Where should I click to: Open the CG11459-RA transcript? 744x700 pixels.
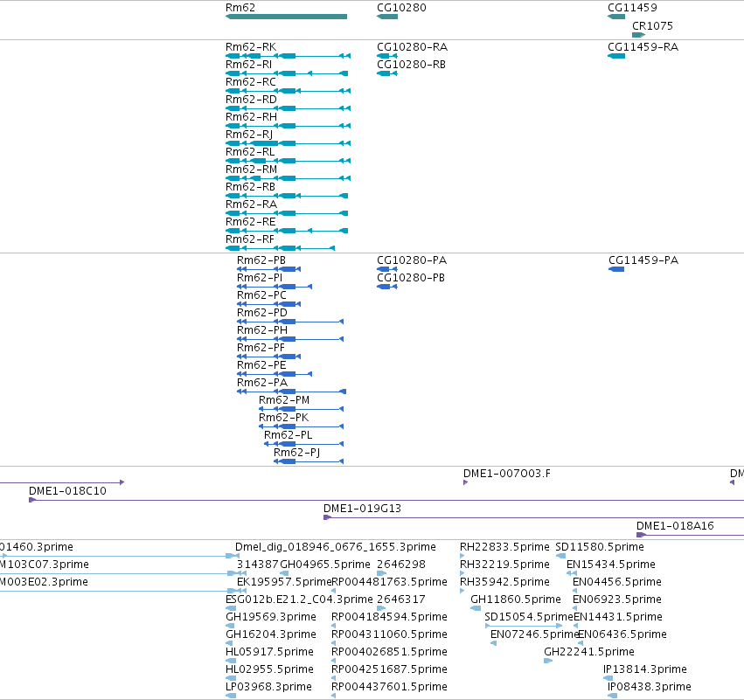tap(616, 56)
